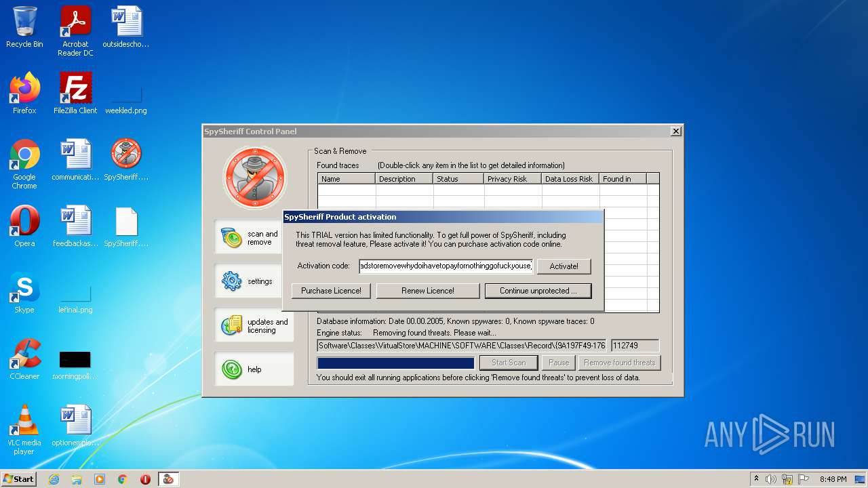The width and height of the screenshot is (868, 488).
Task: Launch VLC media player shortcut
Action: [24, 430]
